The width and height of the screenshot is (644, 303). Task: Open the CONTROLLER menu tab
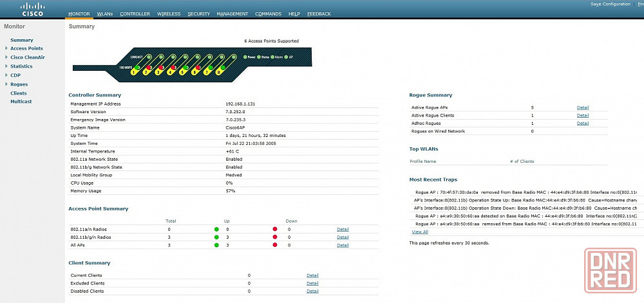(x=135, y=14)
